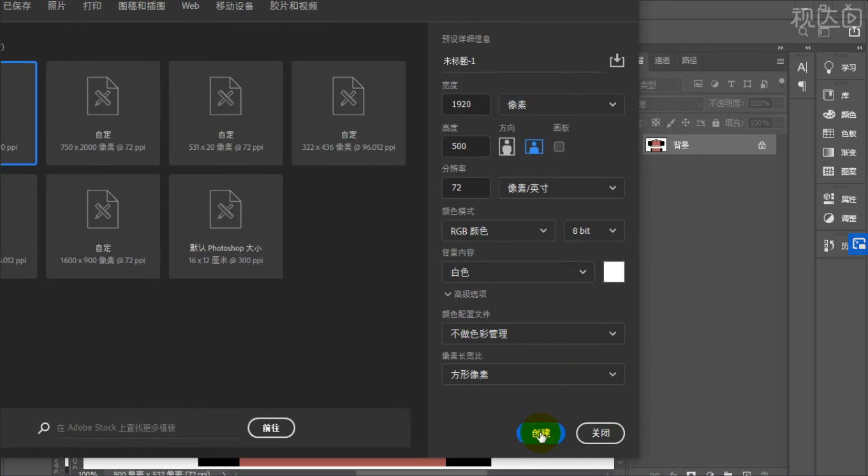The width and height of the screenshot is (868, 476).
Task: Filter layers by adjustment layer icon
Action: pos(714,83)
